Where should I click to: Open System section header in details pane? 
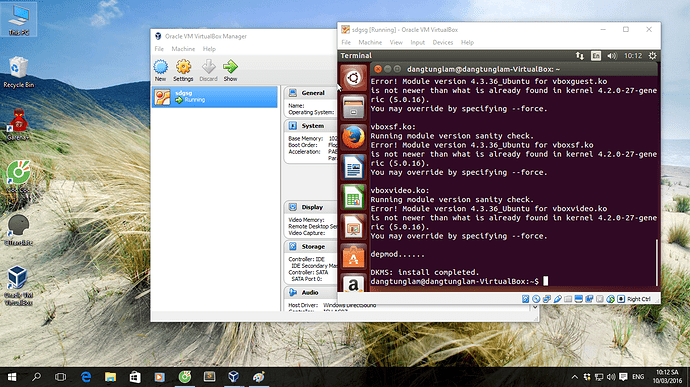pos(312,126)
